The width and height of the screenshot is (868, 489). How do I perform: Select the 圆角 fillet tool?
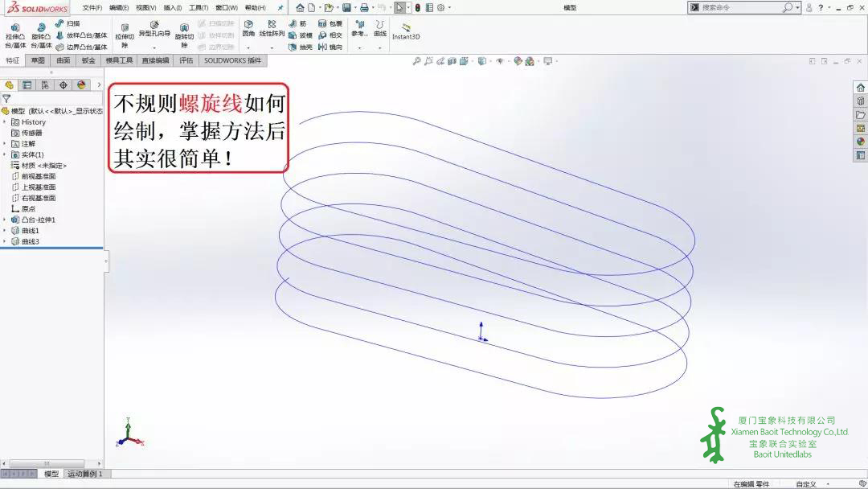248,29
